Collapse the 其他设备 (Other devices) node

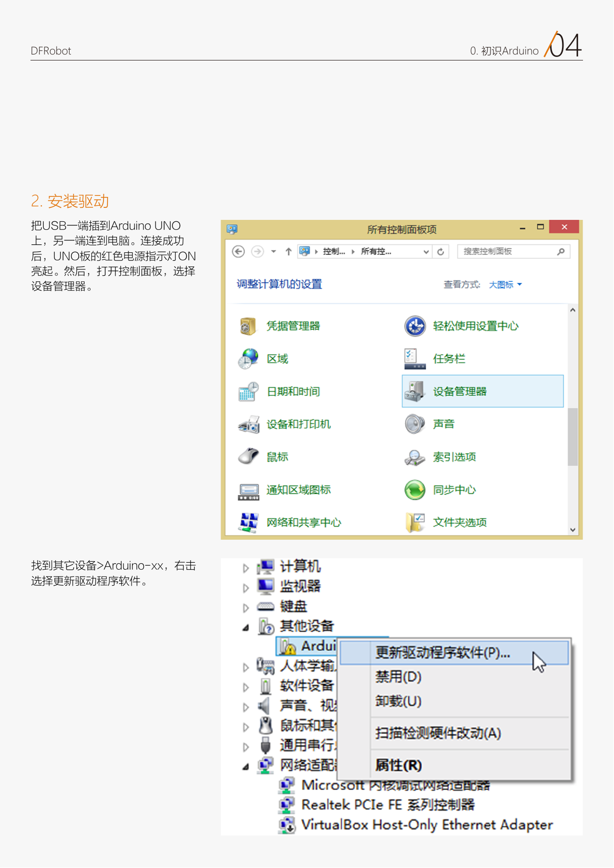245,628
